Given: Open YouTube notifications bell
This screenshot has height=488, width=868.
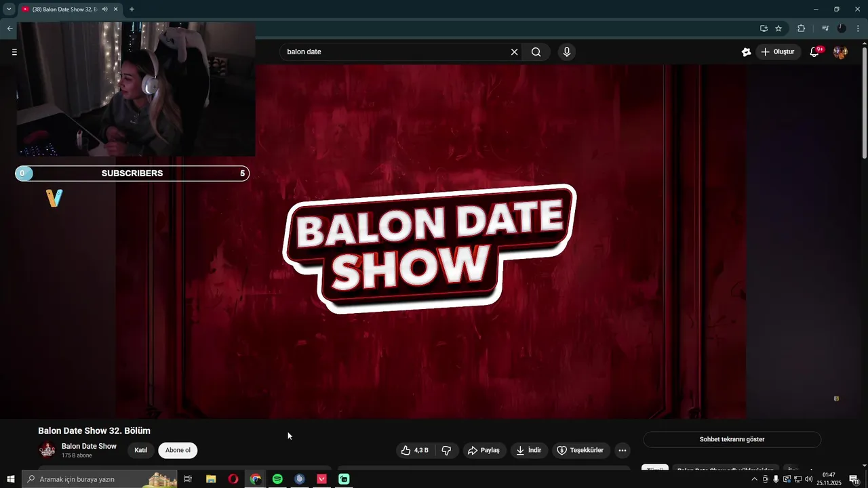Looking at the screenshot, I should pyautogui.click(x=815, y=52).
